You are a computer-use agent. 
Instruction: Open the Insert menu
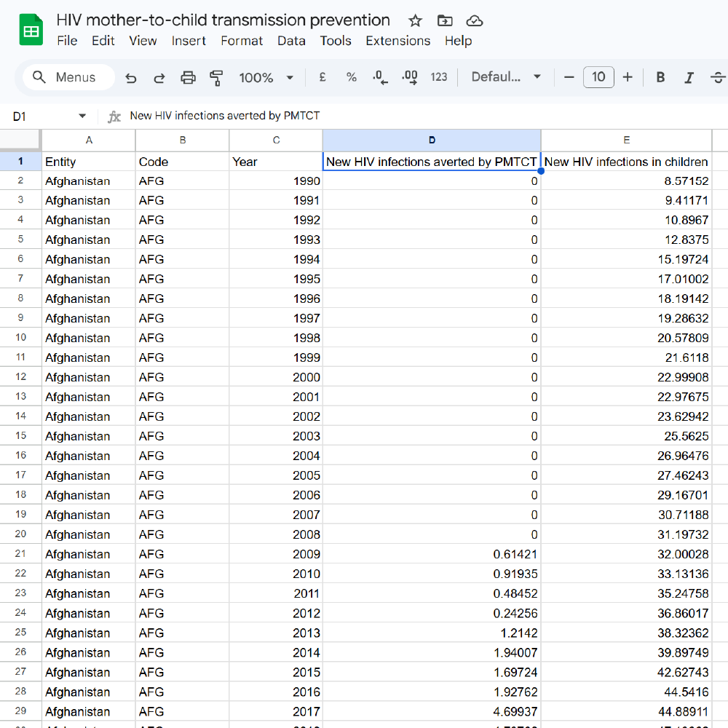tap(189, 41)
